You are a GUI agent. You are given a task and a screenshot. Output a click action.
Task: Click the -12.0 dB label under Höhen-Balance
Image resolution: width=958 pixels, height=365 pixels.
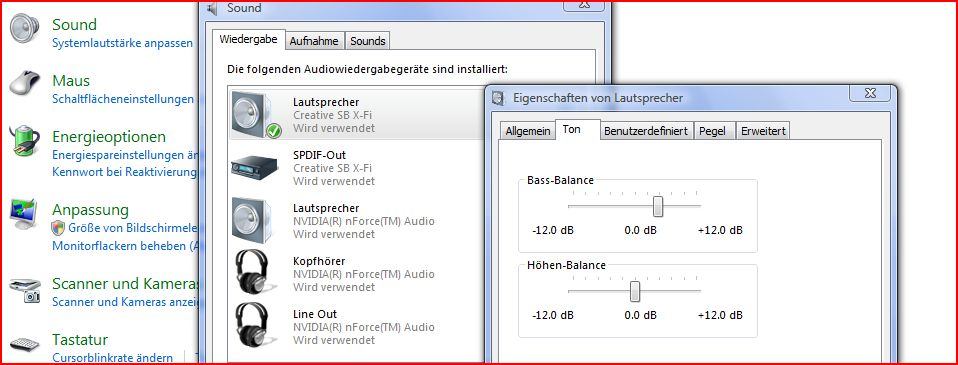[x=553, y=315]
